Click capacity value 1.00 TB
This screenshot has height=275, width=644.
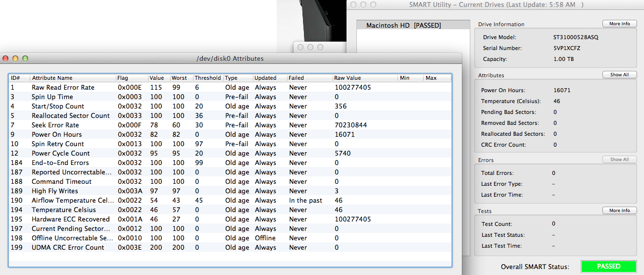coord(563,59)
